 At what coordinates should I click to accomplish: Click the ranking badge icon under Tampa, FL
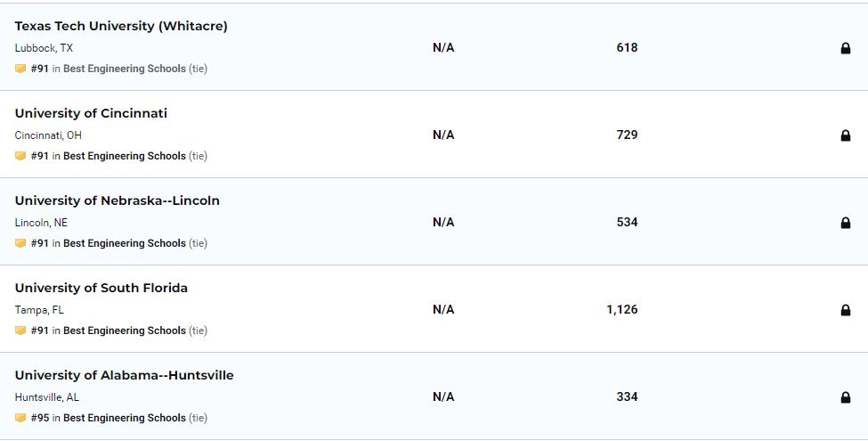point(20,331)
